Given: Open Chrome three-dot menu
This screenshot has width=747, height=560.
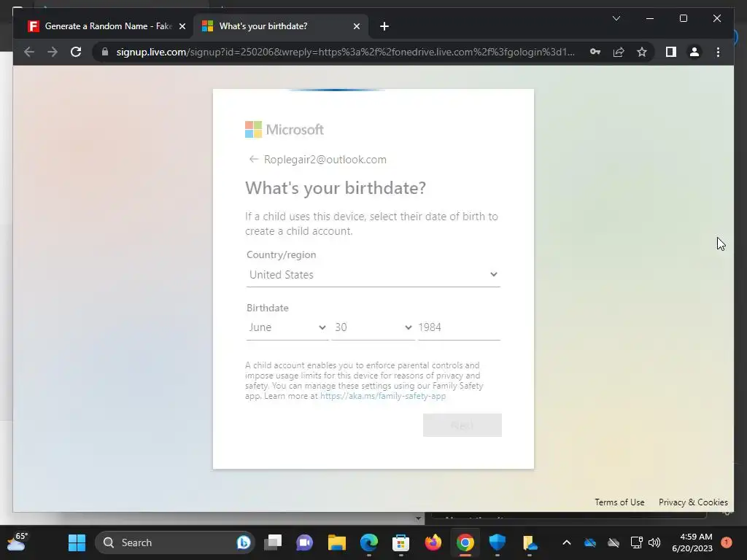Looking at the screenshot, I should pyautogui.click(x=718, y=52).
